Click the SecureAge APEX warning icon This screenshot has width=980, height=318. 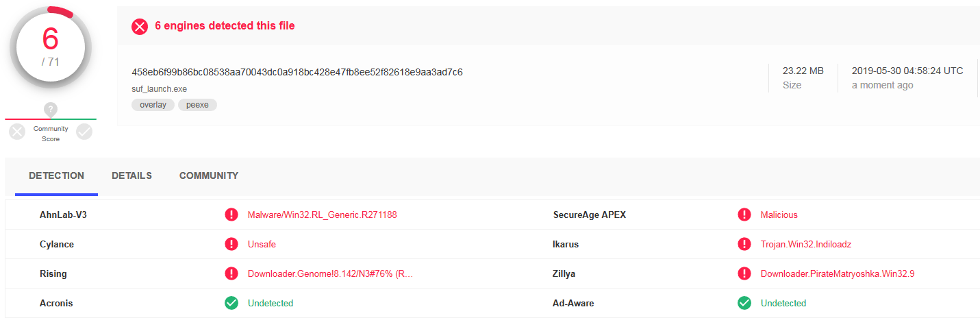[x=744, y=215]
